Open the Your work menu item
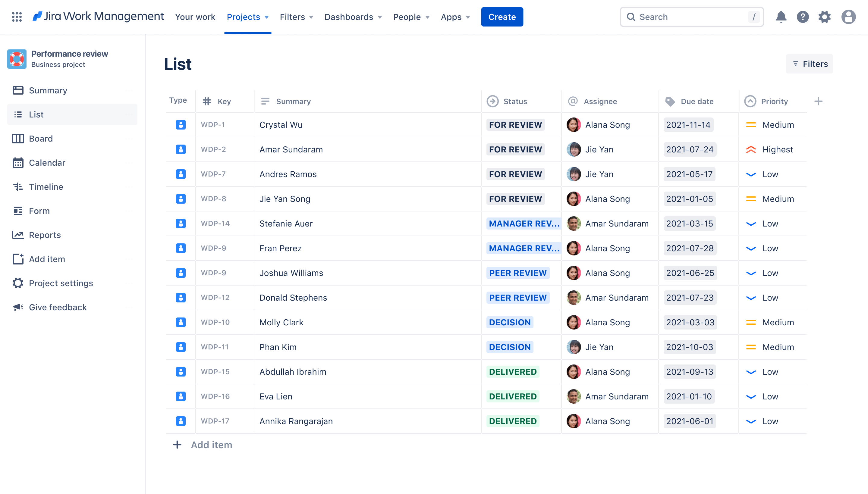 pos(195,17)
